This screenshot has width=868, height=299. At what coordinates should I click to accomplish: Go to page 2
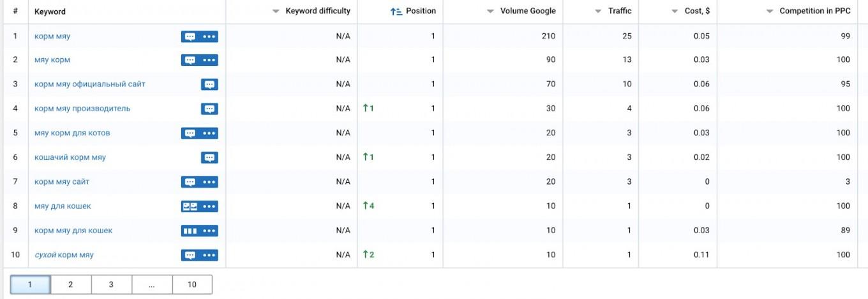(71, 284)
